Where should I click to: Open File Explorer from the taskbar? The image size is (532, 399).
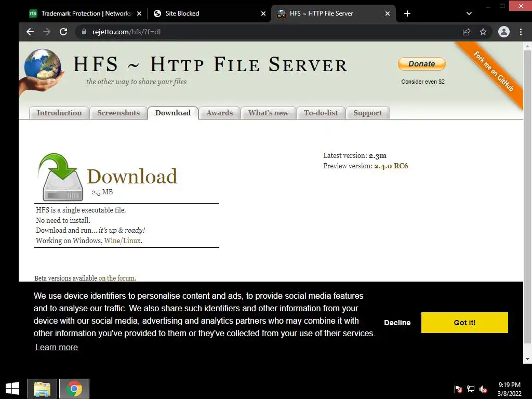tap(42, 389)
